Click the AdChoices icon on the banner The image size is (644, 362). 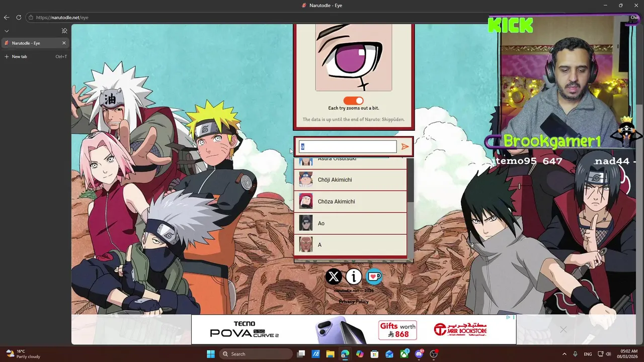tap(508, 317)
